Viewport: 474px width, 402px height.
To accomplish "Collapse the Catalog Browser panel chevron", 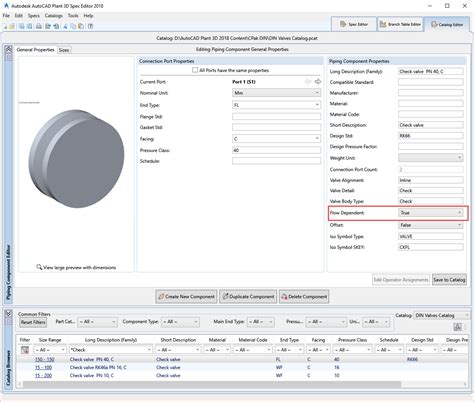I will pos(9,313).
